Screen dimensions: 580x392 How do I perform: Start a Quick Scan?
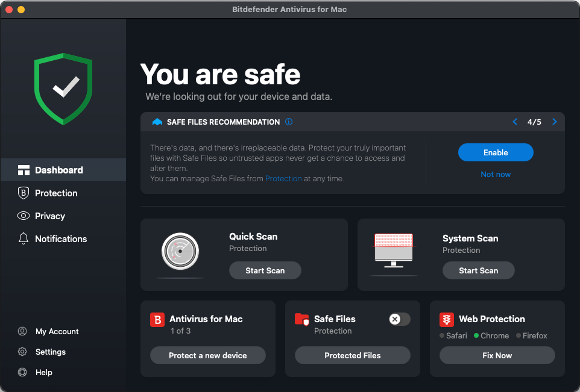coord(265,270)
